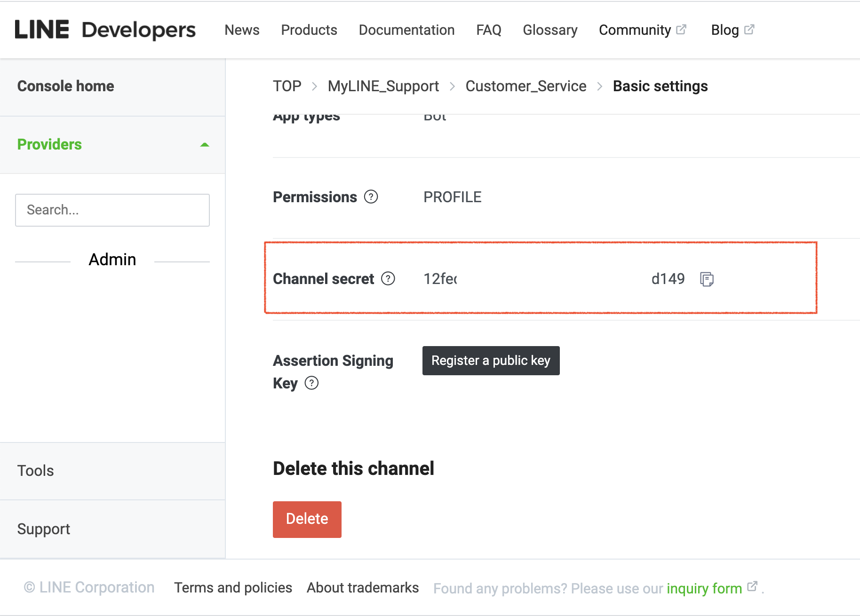Go to Documentation
Image resolution: width=860 pixels, height=616 pixels.
(x=406, y=30)
